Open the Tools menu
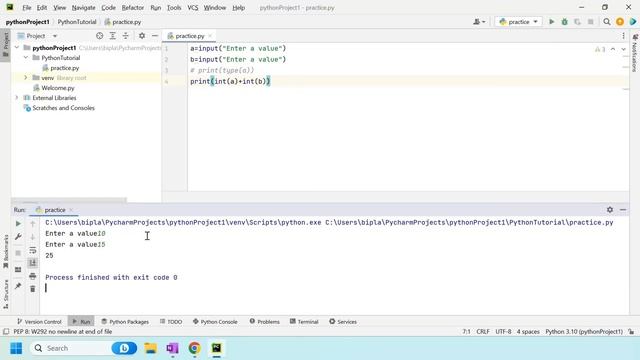The image size is (640, 360). 174,7
